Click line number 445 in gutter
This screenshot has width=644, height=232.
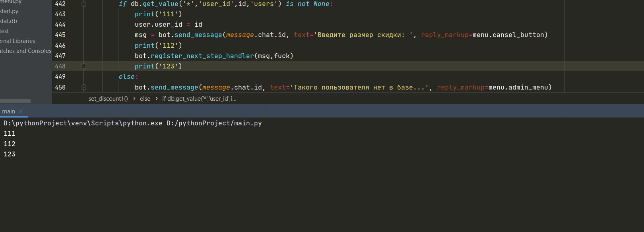tap(60, 35)
